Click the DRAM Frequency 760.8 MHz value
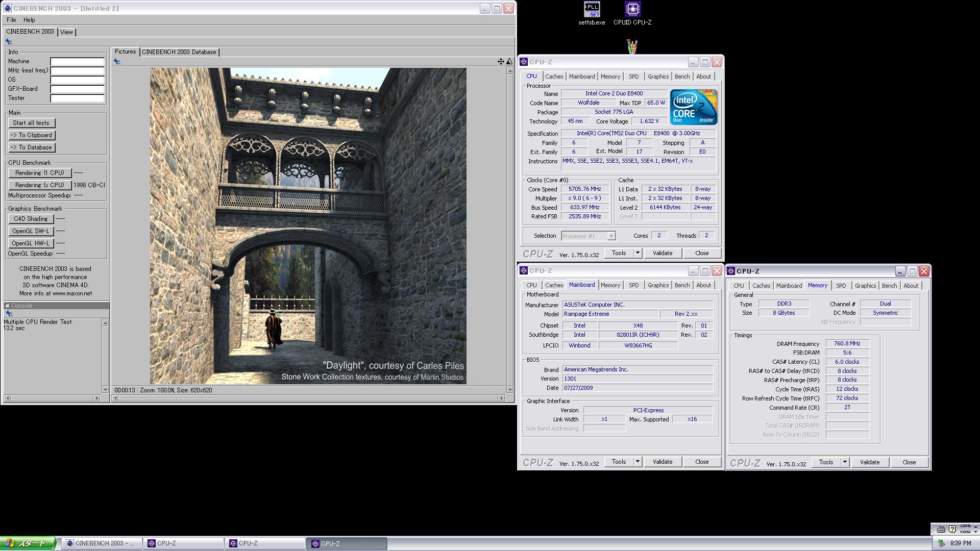The height and width of the screenshot is (551, 980). [x=847, y=344]
